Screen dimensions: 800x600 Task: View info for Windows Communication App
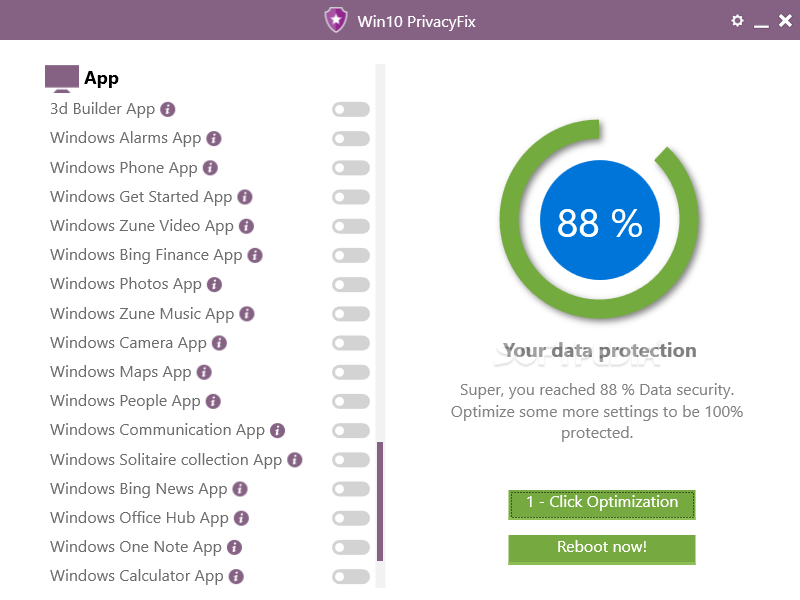[x=278, y=430]
